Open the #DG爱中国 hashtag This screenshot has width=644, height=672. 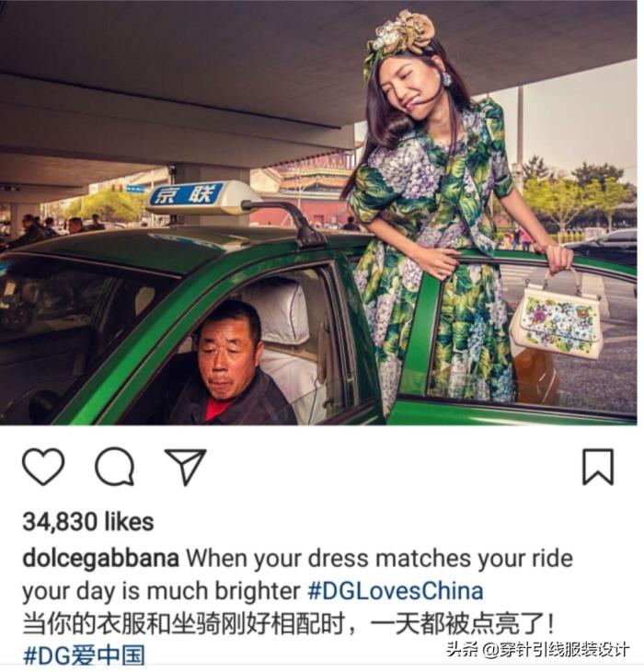[84, 655]
